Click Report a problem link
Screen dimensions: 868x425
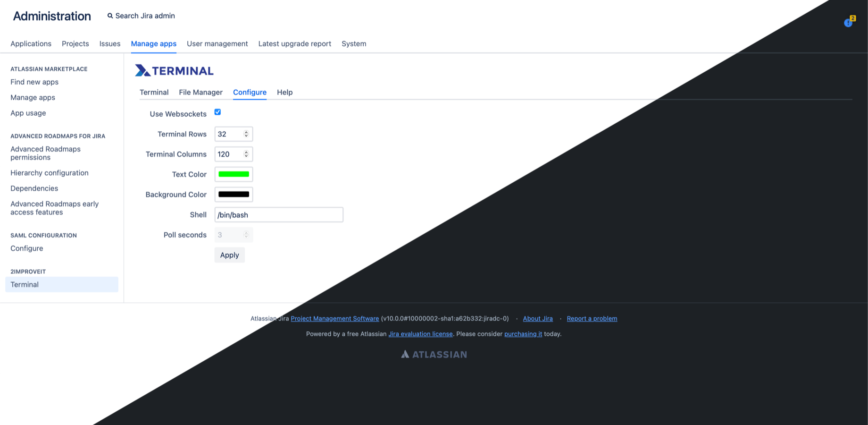click(592, 319)
